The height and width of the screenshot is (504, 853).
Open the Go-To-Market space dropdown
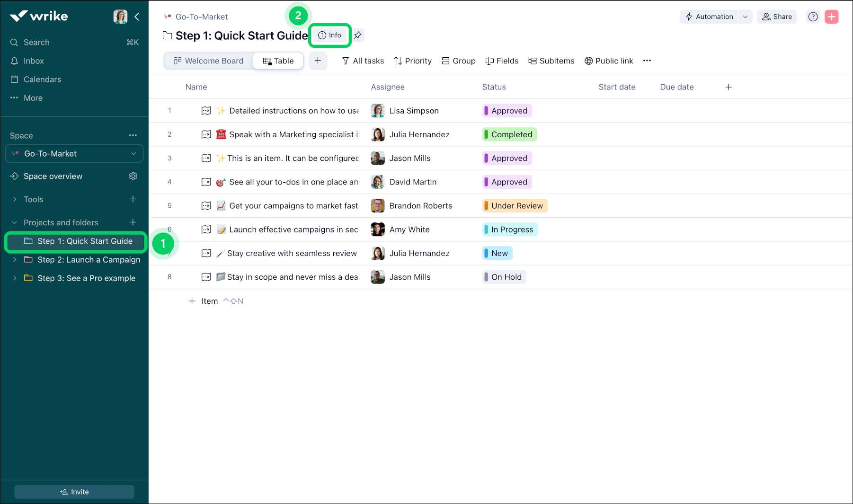coord(134,153)
